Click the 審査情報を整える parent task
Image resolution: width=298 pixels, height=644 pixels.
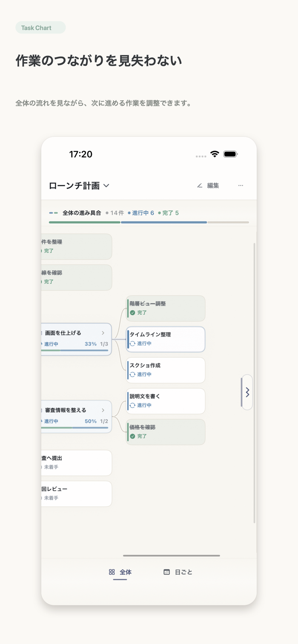[x=77, y=417]
